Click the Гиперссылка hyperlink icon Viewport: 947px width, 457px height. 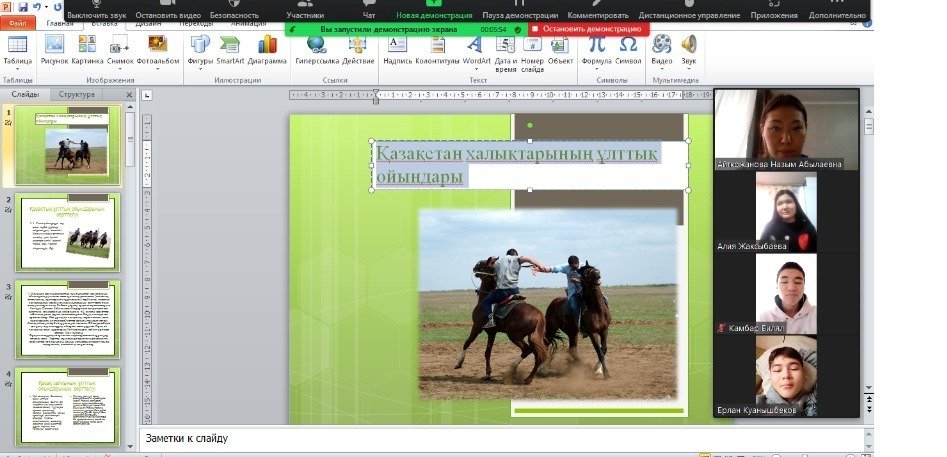tap(316, 44)
